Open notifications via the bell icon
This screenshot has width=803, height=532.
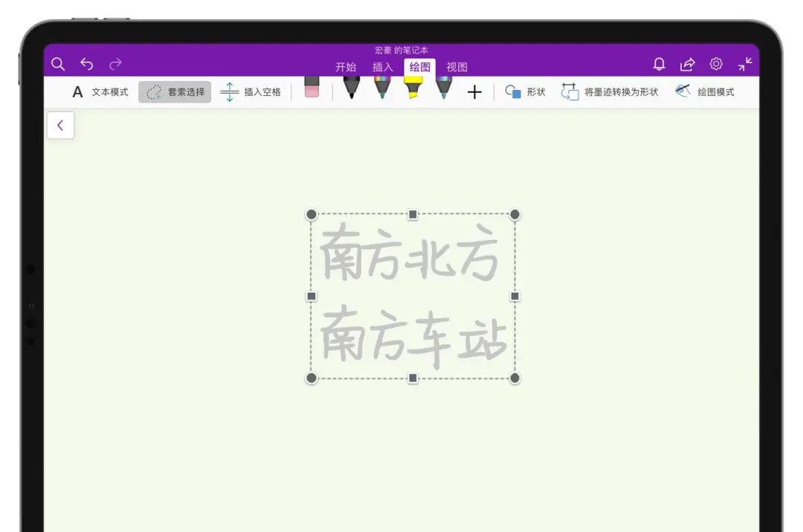pos(658,64)
